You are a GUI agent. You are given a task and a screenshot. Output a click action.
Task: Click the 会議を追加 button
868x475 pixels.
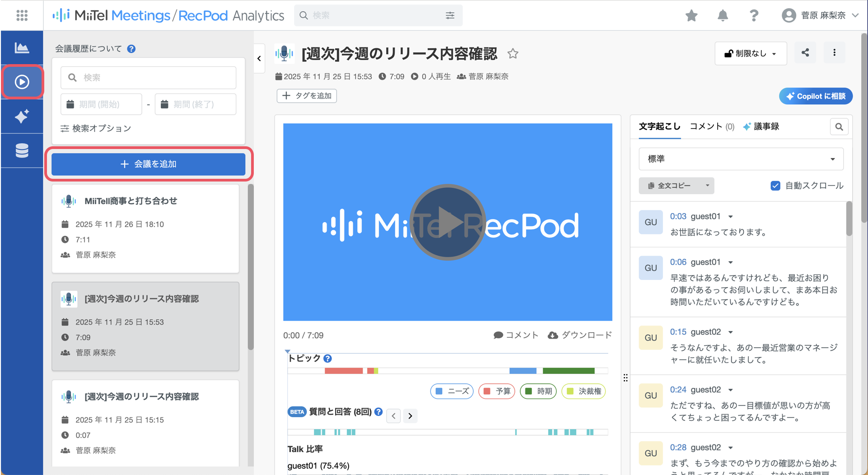point(148,164)
